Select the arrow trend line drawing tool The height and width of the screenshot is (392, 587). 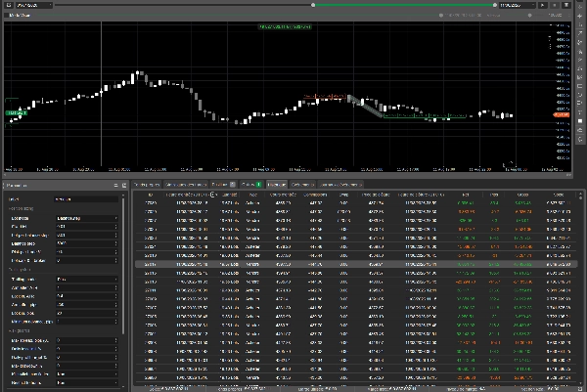pyautogui.click(x=580, y=33)
